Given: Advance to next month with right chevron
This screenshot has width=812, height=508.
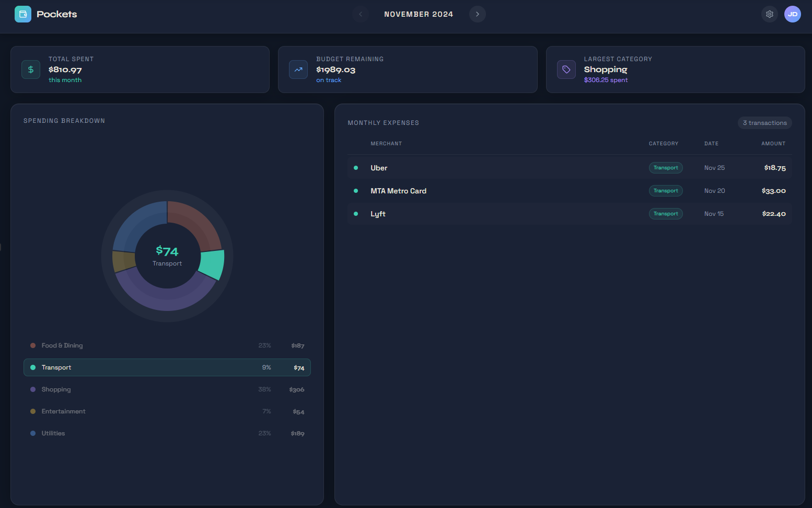Looking at the screenshot, I should (477, 14).
